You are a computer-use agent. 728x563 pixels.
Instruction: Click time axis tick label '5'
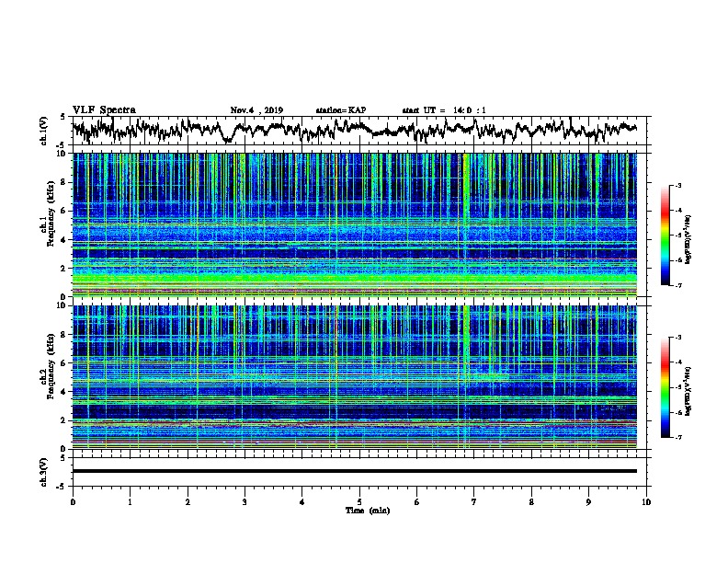click(x=359, y=502)
